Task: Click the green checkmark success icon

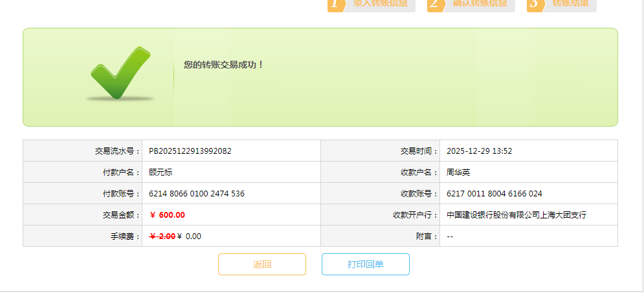Action: tap(120, 74)
